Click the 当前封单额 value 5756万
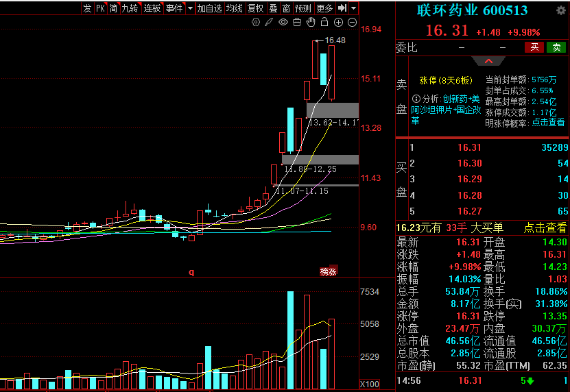This screenshot has width=570, height=392. click(x=544, y=80)
